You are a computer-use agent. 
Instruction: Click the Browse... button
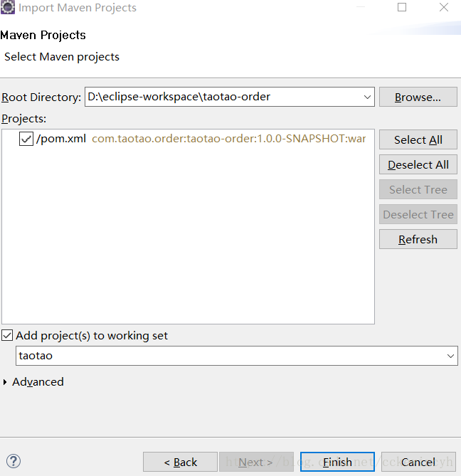[418, 97]
